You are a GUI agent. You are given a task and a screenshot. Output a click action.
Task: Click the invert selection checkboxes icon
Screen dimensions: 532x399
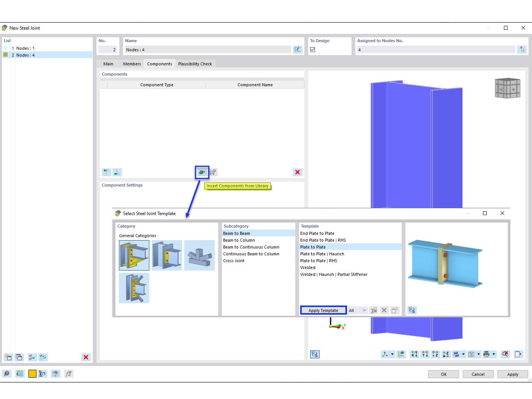(x=43, y=357)
